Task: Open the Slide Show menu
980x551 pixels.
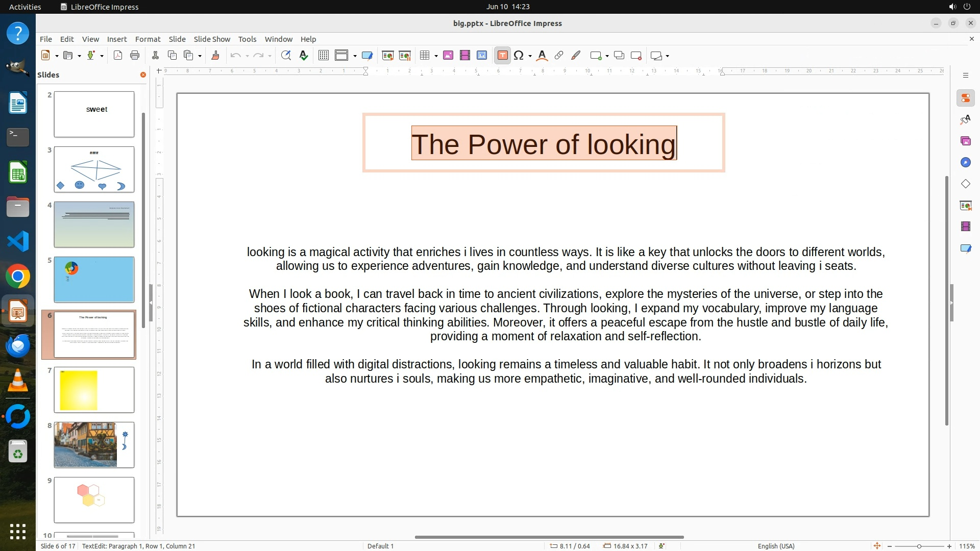Action: [x=212, y=39]
